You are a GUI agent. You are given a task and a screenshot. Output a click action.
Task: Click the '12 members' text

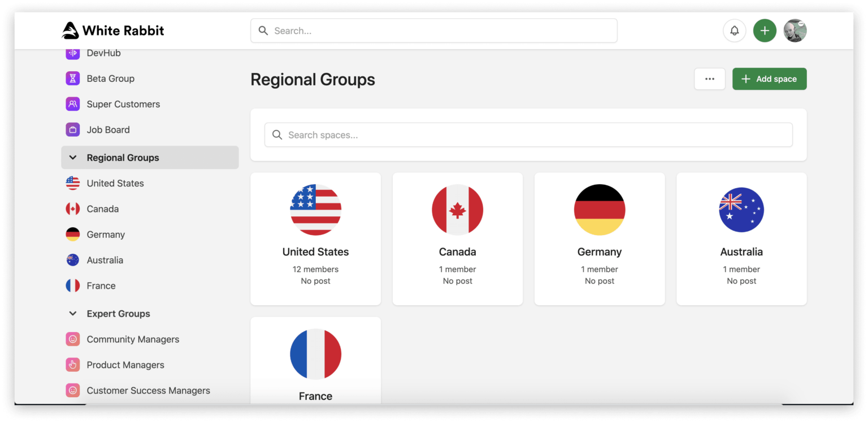pos(315,269)
